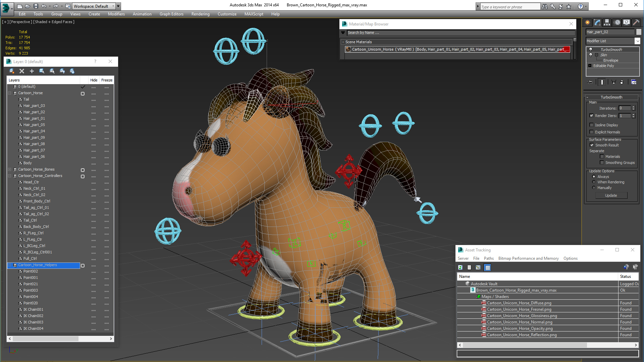Click Freeze All Layers snowflake icon

point(72,71)
